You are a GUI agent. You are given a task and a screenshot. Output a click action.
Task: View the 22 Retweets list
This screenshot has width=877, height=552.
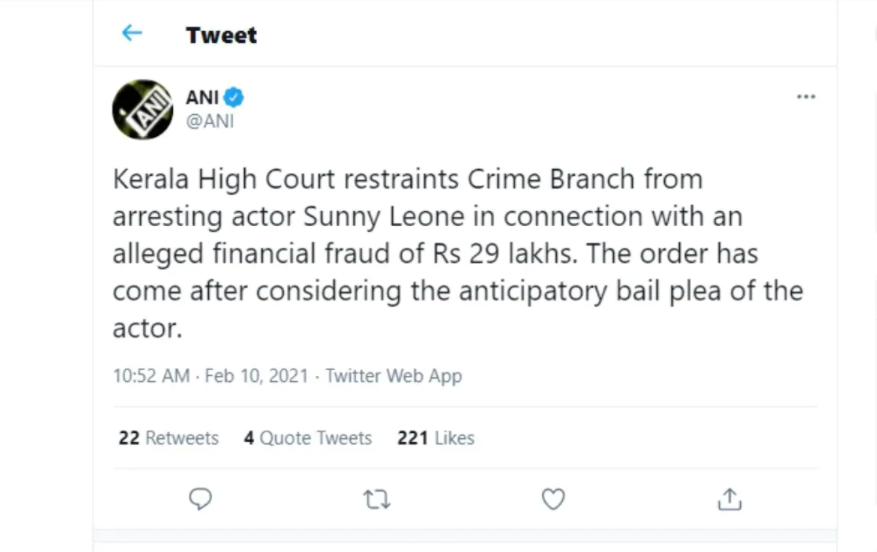pos(168,438)
